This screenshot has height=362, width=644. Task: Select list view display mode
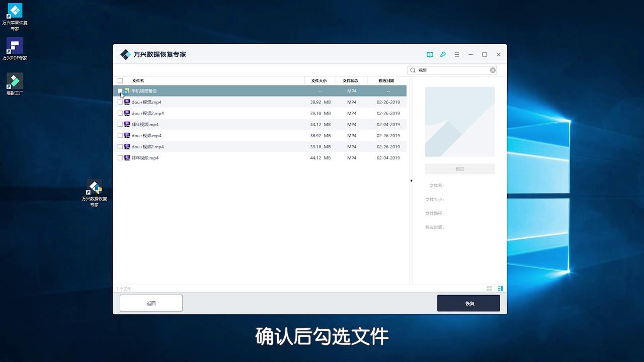500,288
